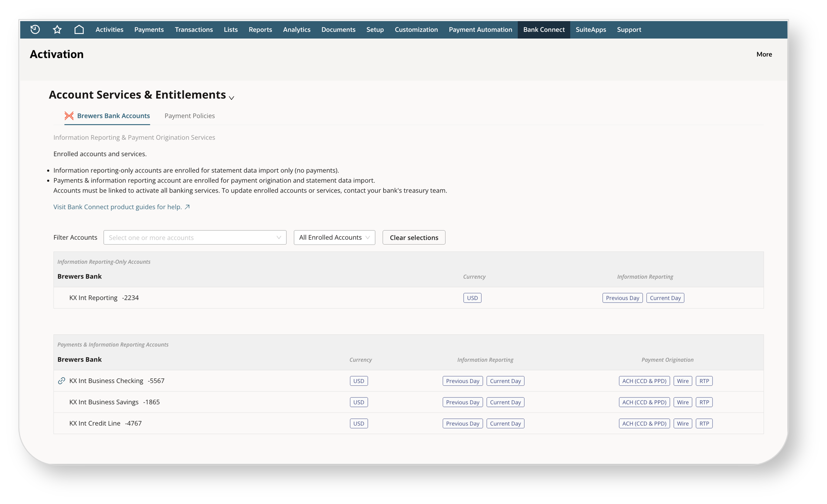This screenshot has height=504, width=827.
Task: Click Wire tag for Business Savings row
Action: [x=683, y=402]
